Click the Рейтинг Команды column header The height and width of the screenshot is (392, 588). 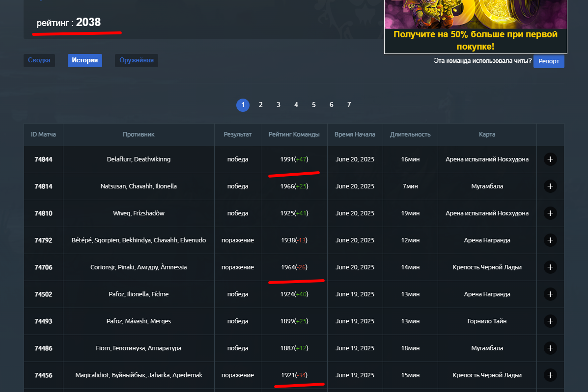pos(294,134)
